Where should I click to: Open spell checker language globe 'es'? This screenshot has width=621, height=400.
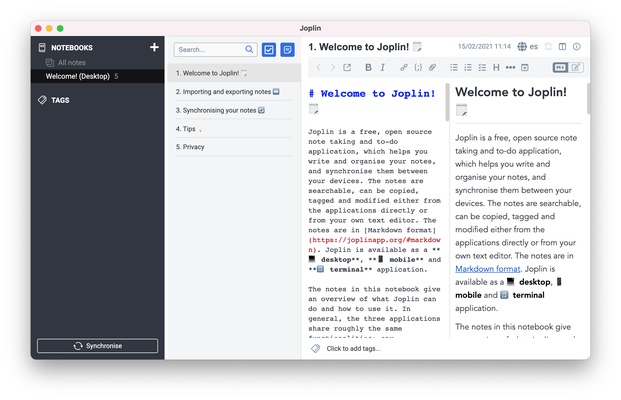[x=528, y=47]
